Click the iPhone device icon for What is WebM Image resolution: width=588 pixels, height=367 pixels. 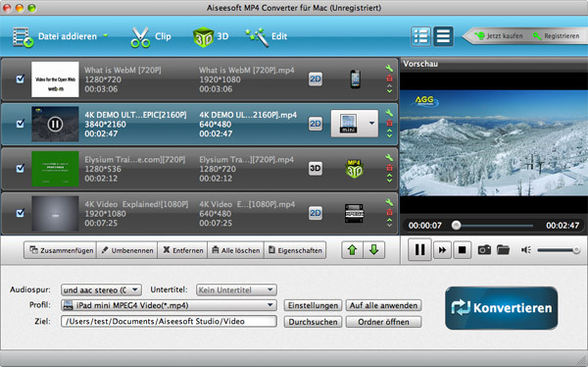click(x=355, y=79)
